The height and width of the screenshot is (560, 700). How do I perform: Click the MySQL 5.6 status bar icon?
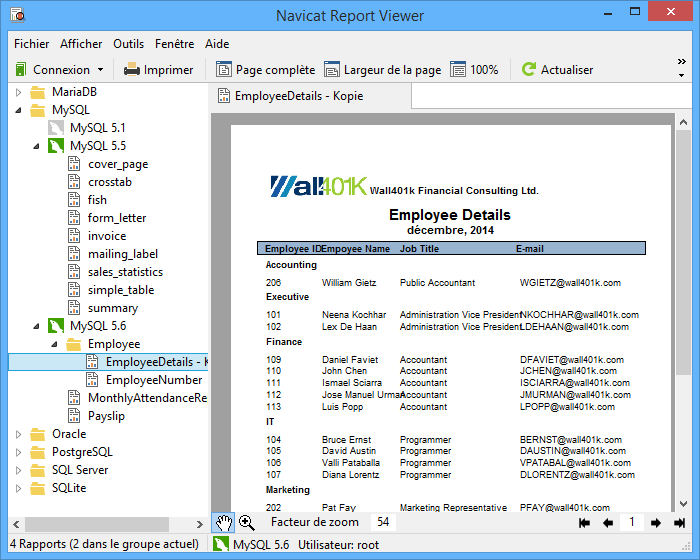pyautogui.click(x=221, y=544)
